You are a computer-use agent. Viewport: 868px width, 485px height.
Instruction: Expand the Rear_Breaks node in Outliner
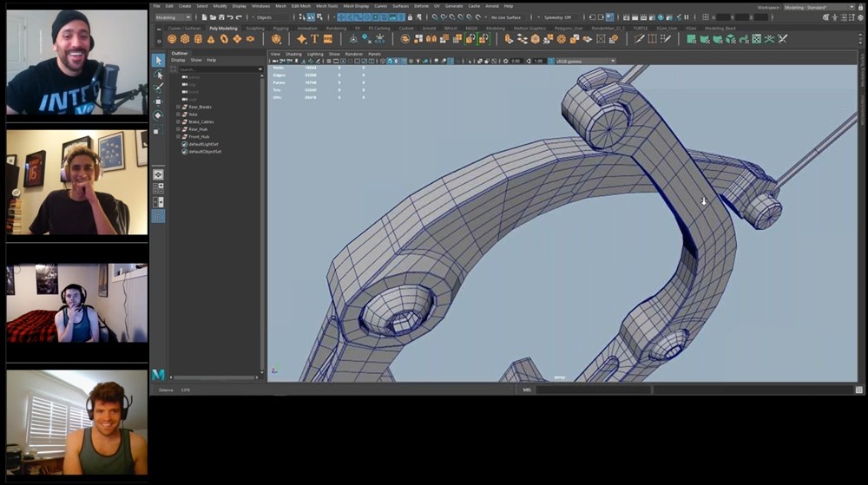tap(179, 107)
